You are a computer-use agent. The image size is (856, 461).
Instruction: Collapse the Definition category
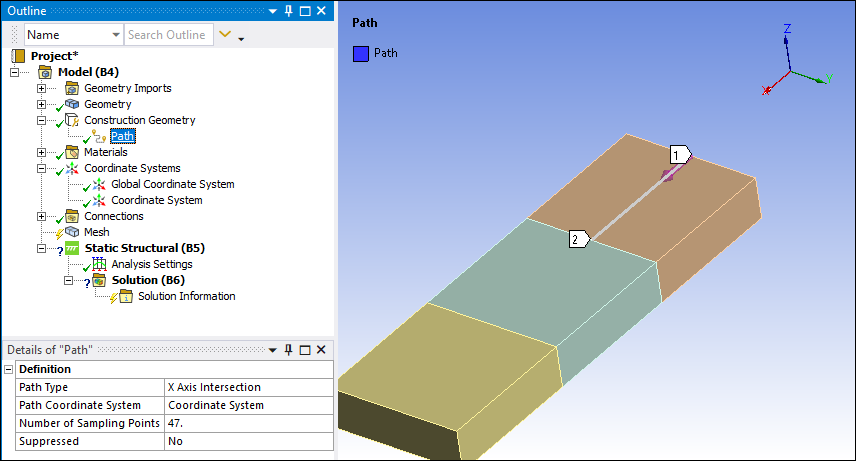[x=9, y=369]
